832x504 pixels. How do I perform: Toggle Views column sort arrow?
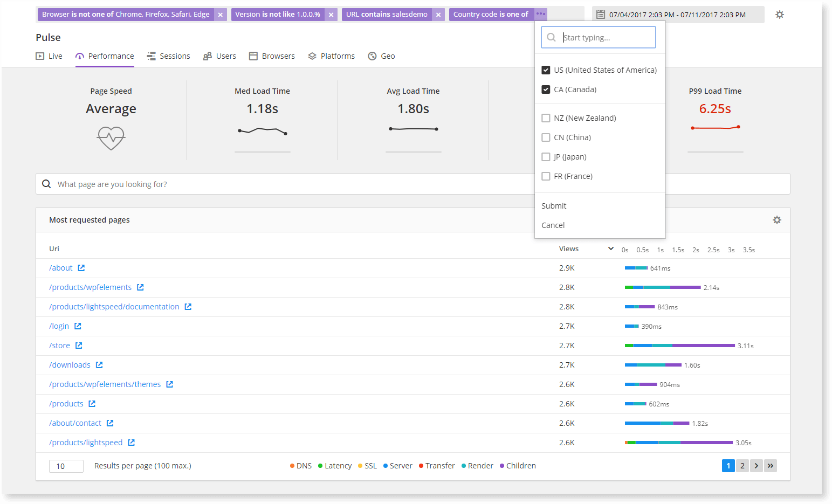pyautogui.click(x=610, y=248)
